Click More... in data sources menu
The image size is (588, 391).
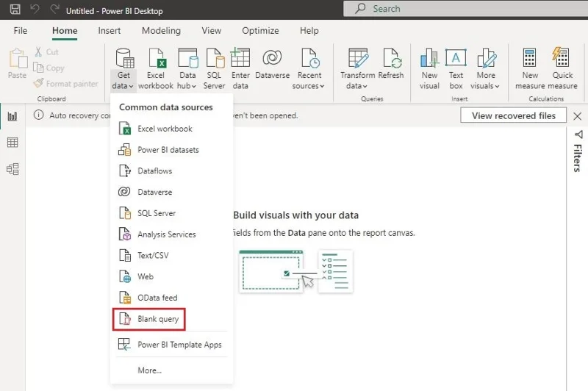pyautogui.click(x=172, y=370)
